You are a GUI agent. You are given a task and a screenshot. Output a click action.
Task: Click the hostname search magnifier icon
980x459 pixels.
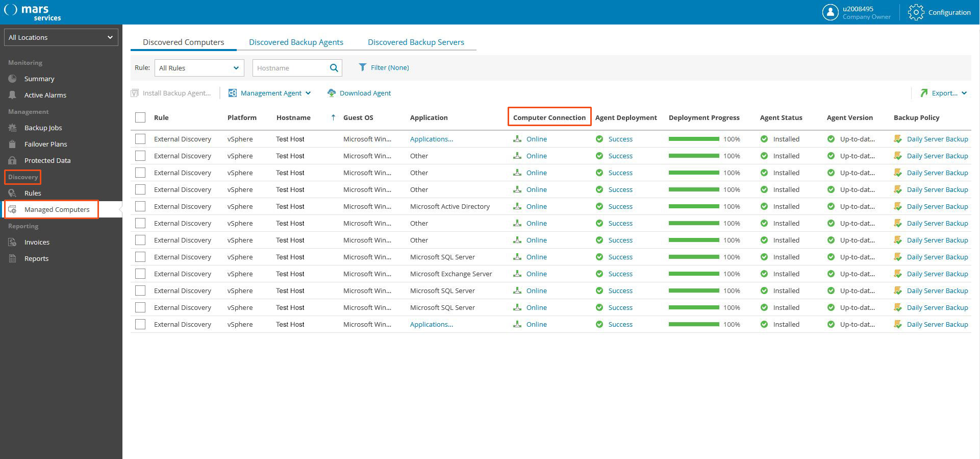click(x=334, y=68)
